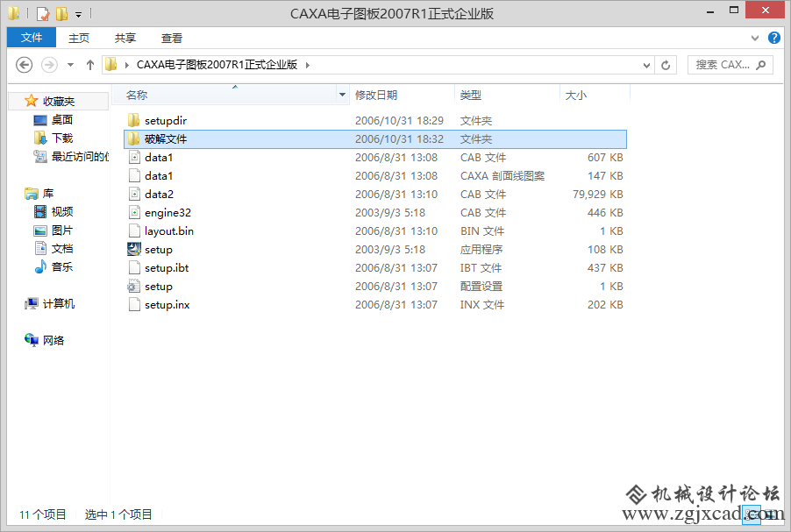This screenshot has height=532, width=791.
Task: Maximize the explorer window
Action: 733,11
